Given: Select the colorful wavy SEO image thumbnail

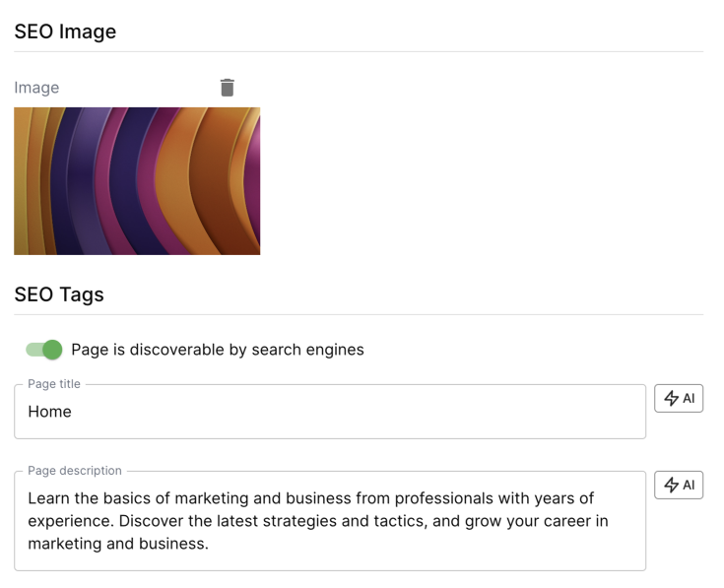Looking at the screenshot, I should click(x=137, y=181).
